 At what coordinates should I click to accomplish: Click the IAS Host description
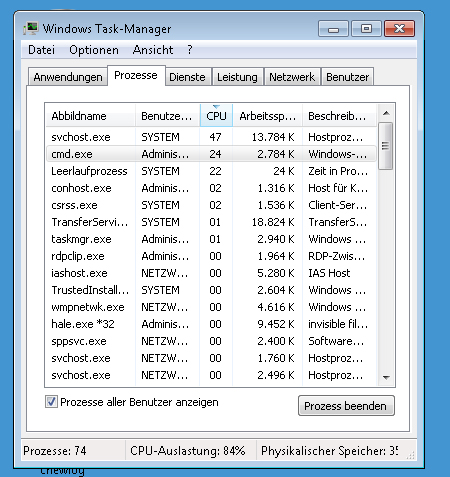click(x=329, y=273)
